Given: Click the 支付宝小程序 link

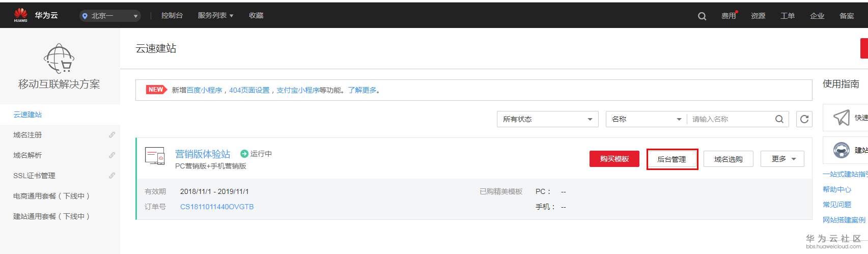Looking at the screenshot, I should tap(298, 90).
